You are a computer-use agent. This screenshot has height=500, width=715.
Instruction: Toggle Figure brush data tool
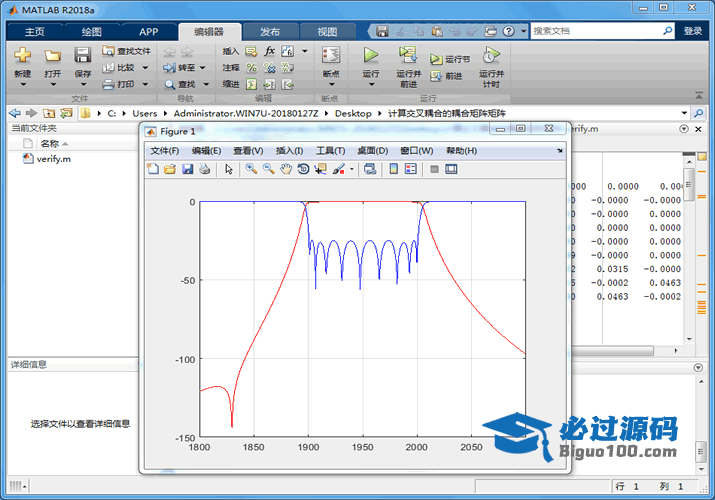(x=339, y=169)
